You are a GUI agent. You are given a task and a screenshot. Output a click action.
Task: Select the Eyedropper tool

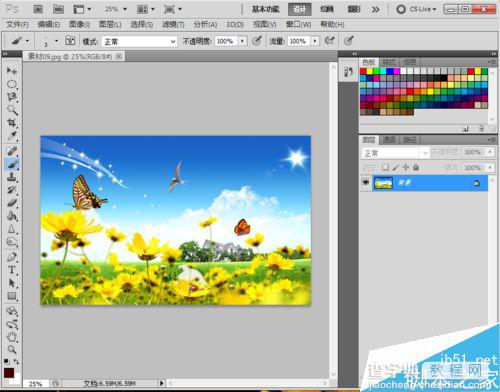[x=12, y=136]
